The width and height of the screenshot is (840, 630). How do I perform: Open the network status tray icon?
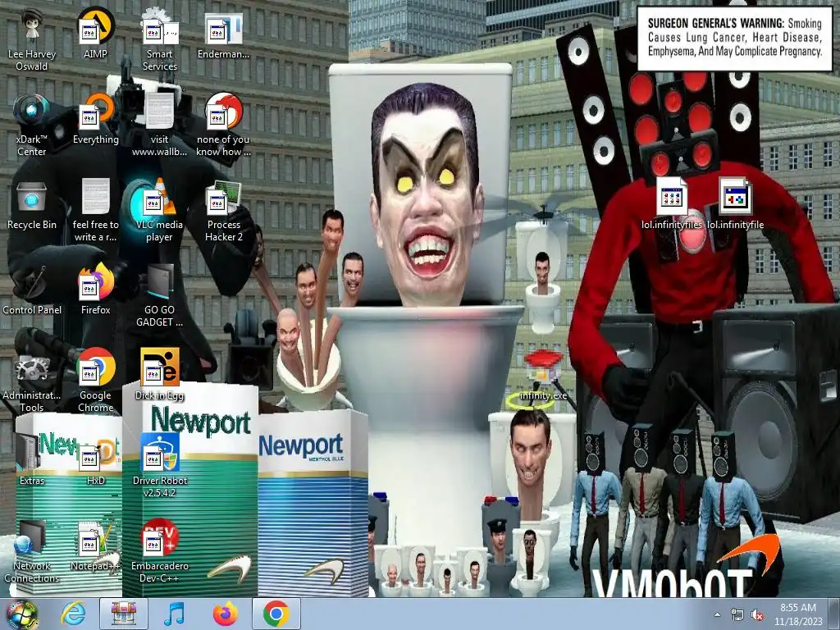(737, 614)
